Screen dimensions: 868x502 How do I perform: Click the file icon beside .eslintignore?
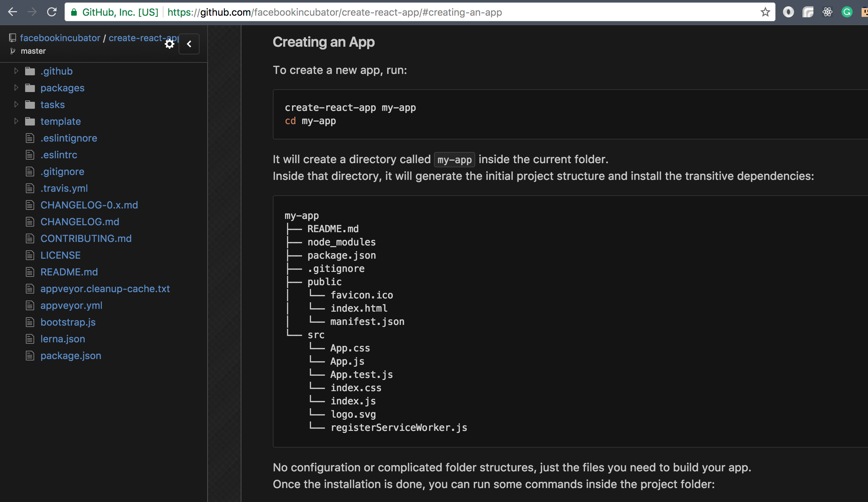30,138
